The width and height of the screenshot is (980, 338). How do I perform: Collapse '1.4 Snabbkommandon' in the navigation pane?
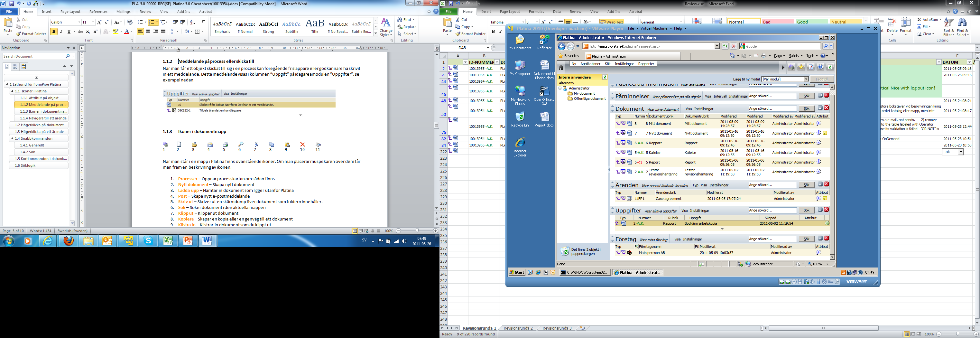coord(12,138)
